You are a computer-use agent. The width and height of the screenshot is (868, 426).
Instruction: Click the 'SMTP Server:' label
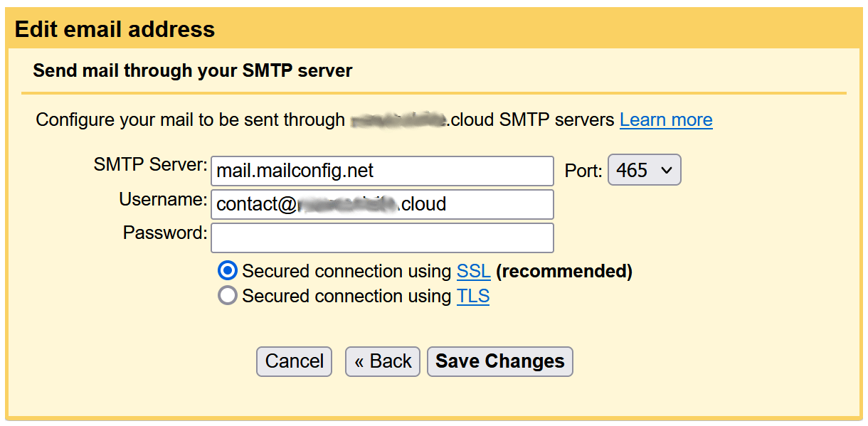pos(150,165)
